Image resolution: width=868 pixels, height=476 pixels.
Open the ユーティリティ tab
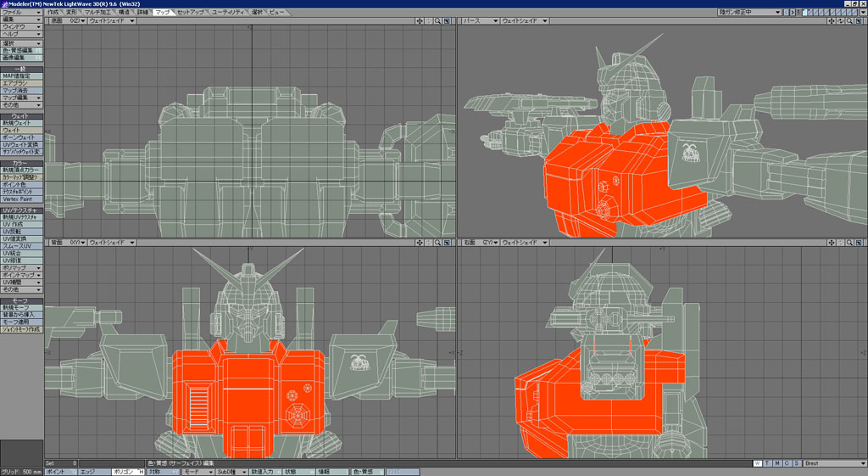coord(229,13)
